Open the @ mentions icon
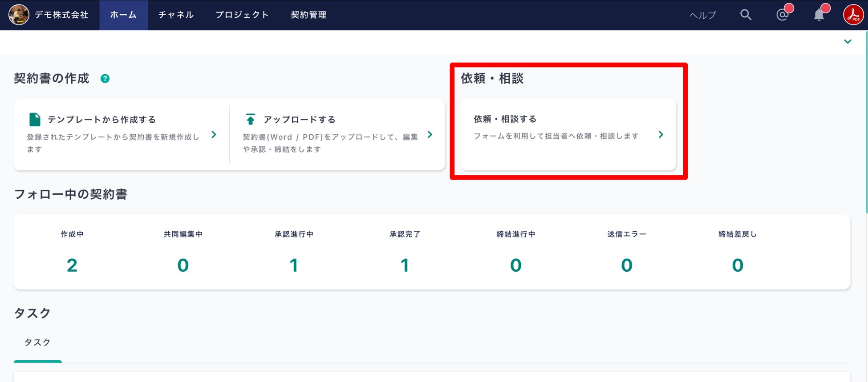The image size is (868, 382). 783,15
